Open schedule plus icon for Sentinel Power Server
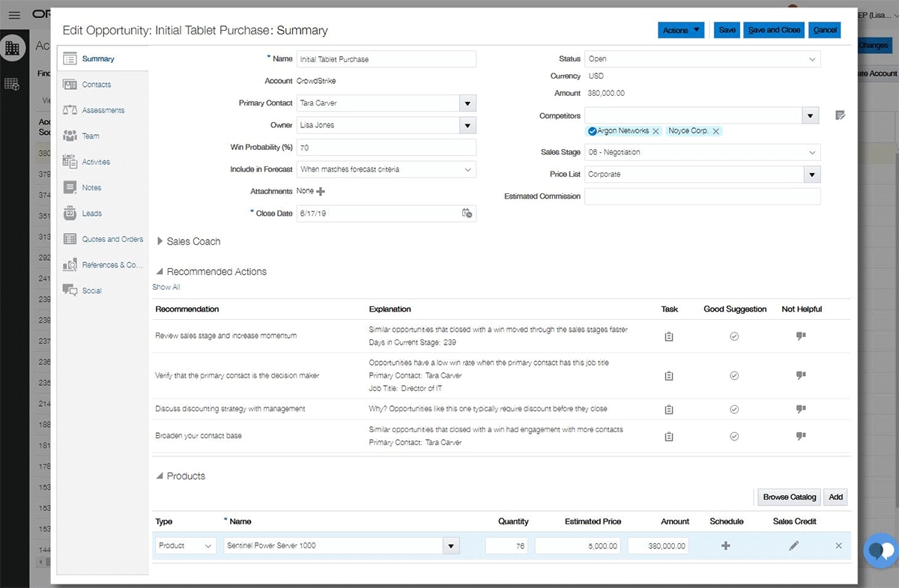Image resolution: width=899 pixels, height=588 pixels. [x=725, y=546]
